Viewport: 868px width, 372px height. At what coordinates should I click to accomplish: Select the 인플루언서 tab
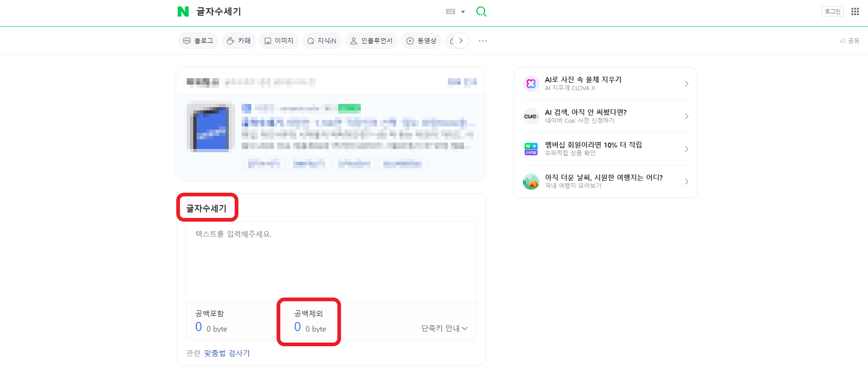[371, 41]
